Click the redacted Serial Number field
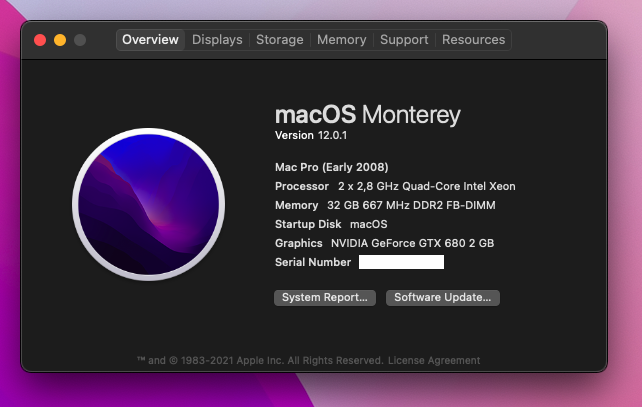Image resolution: width=642 pixels, height=407 pixels. [x=401, y=262]
